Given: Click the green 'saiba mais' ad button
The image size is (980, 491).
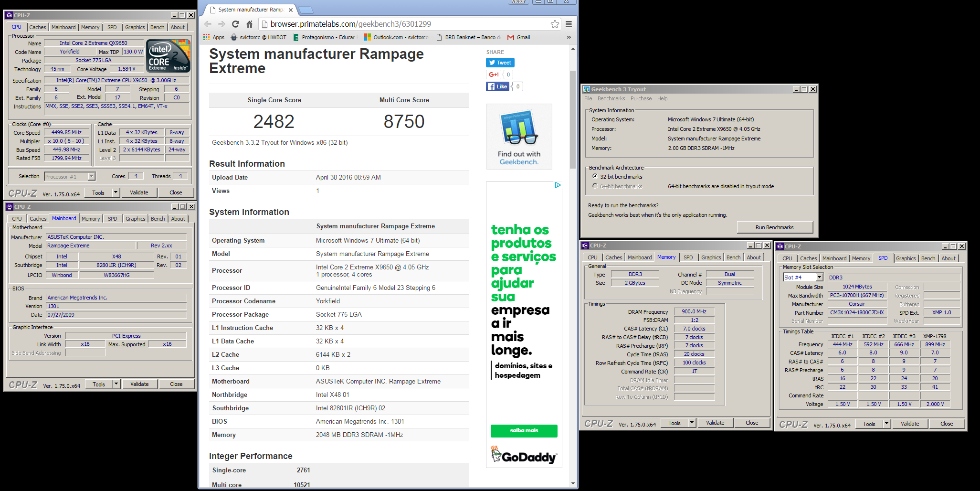Looking at the screenshot, I should click(x=524, y=430).
